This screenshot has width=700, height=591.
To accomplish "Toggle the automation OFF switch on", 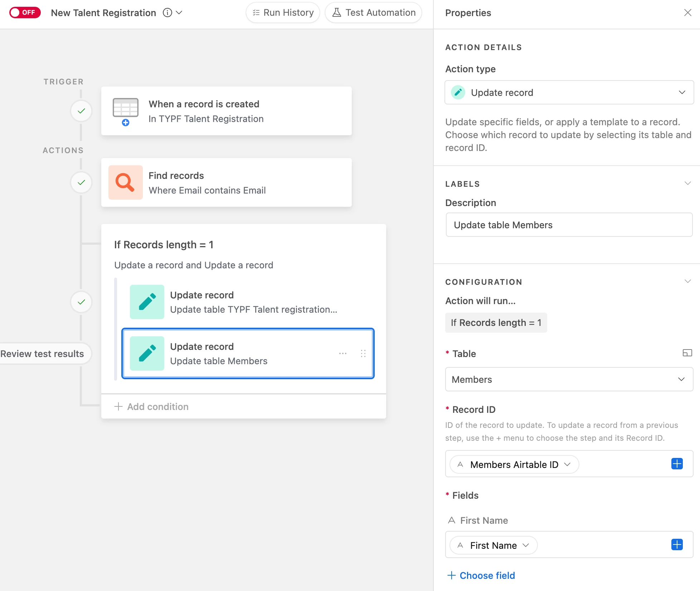I will click(x=24, y=13).
